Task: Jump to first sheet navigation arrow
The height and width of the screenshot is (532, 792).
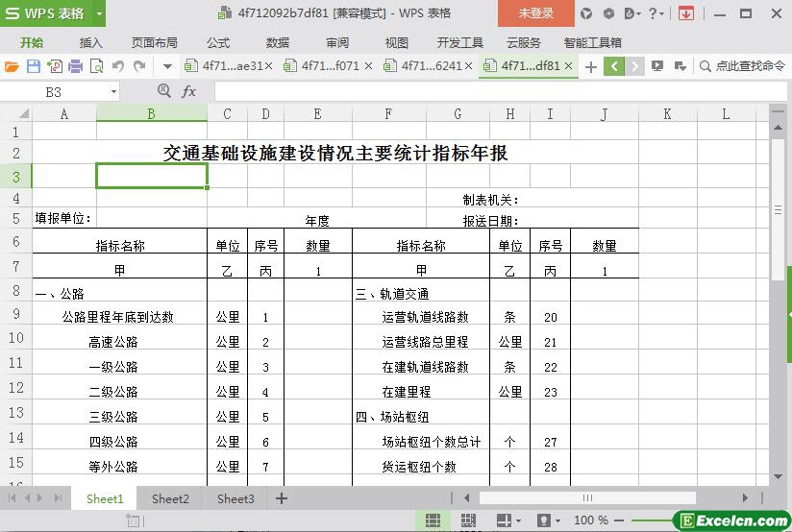Action: [12, 498]
